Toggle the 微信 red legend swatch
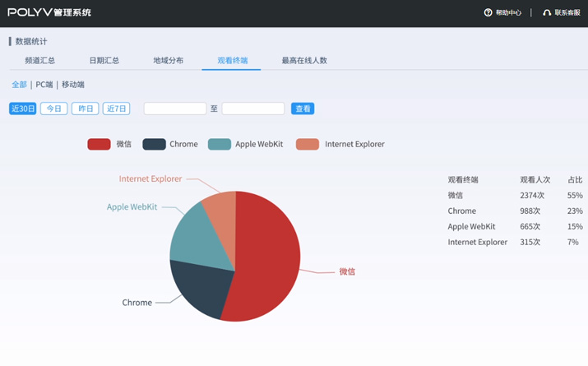Viewport: 588px width, 366px height. (99, 144)
